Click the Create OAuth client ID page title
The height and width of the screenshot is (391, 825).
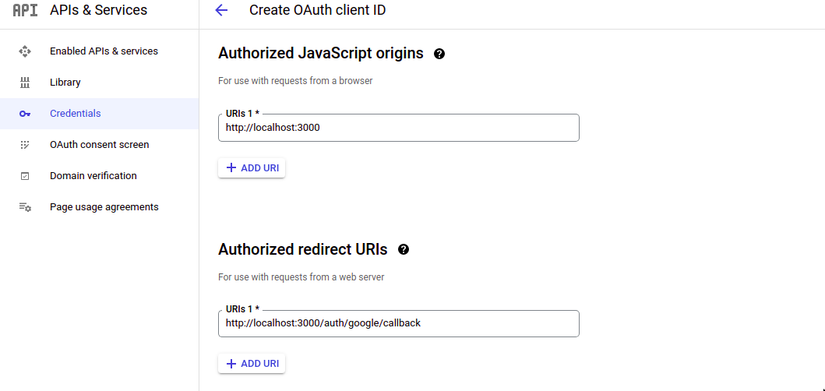(x=317, y=10)
